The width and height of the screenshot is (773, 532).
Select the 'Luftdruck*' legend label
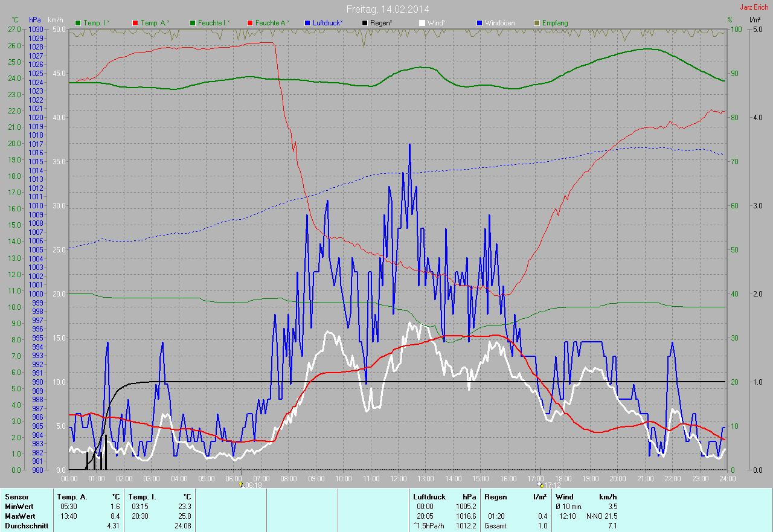pos(328,23)
